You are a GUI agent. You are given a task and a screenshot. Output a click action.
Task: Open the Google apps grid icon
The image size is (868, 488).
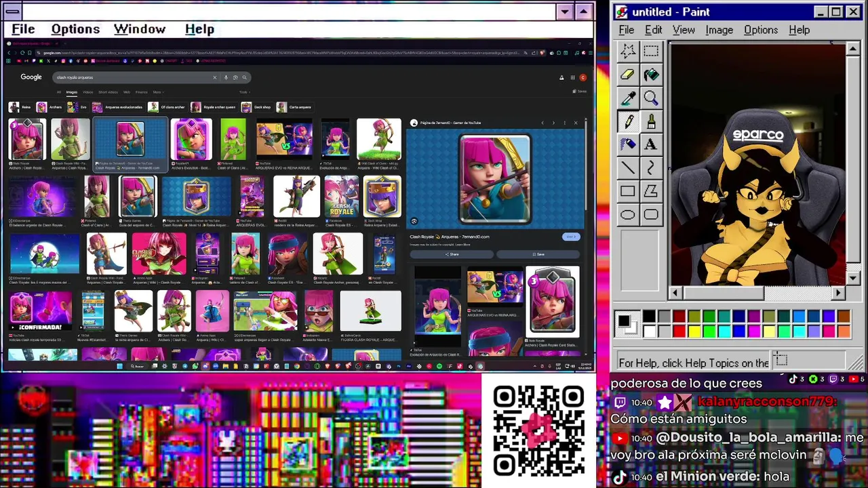pyautogui.click(x=572, y=77)
